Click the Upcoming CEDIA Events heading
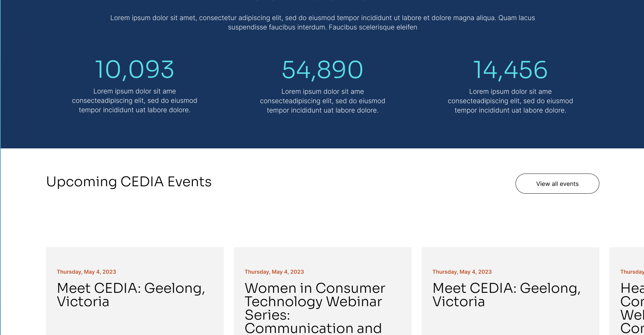 (x=129, y=182)
